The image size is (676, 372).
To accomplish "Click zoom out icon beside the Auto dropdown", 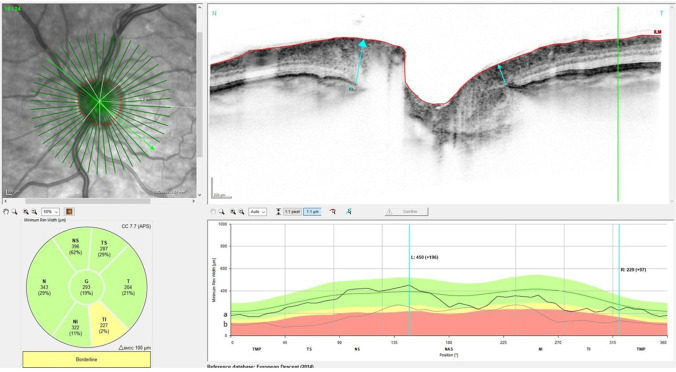I will (x=241, y=212).
